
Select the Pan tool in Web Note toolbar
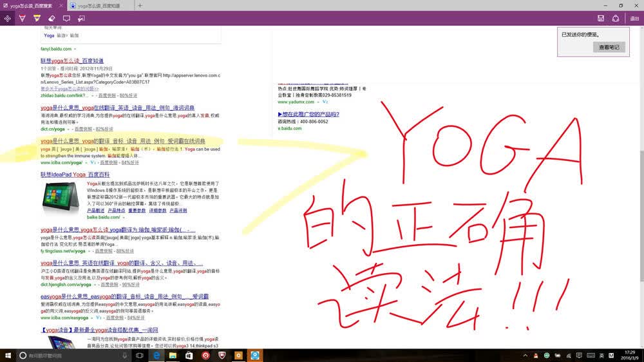click(x=7, y=19)
